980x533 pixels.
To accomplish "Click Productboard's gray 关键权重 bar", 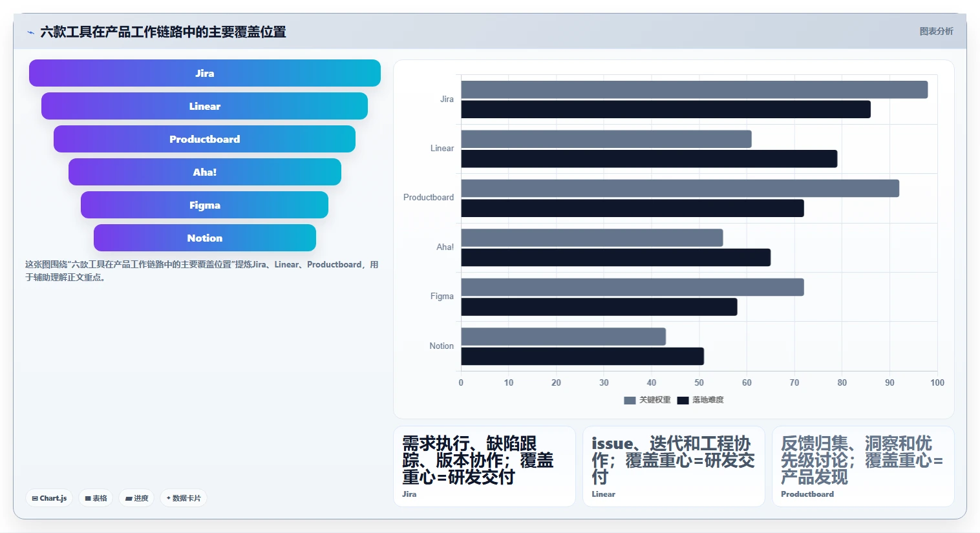I will coord(680,189).
